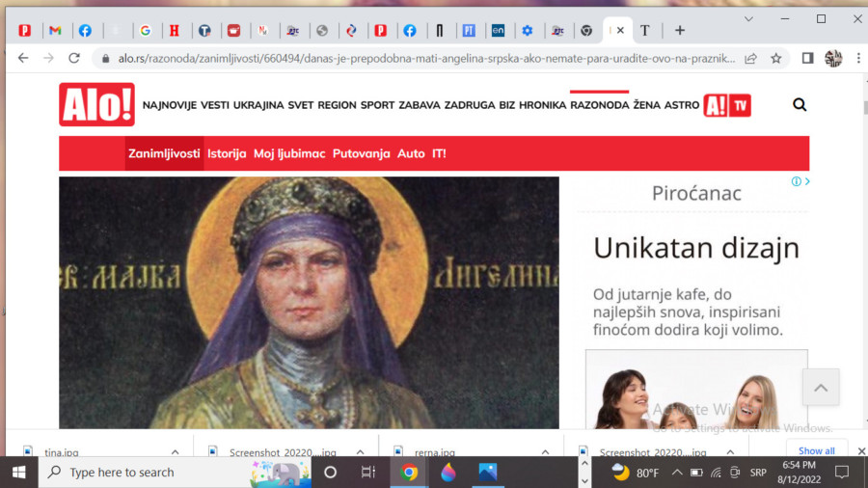Open the notification center icon

coord(841,473)
